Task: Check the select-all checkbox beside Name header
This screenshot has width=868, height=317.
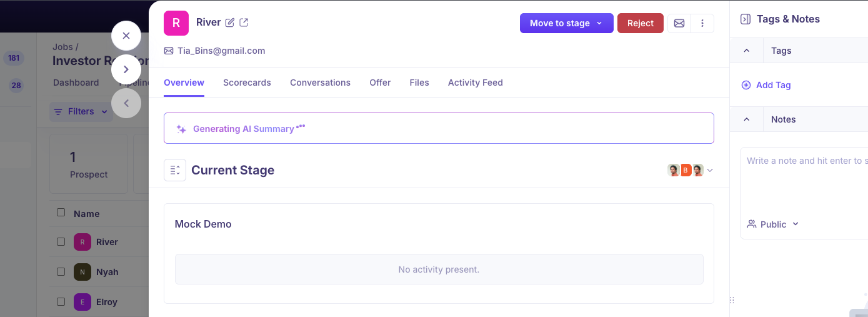Action: (x=61, y=213)
